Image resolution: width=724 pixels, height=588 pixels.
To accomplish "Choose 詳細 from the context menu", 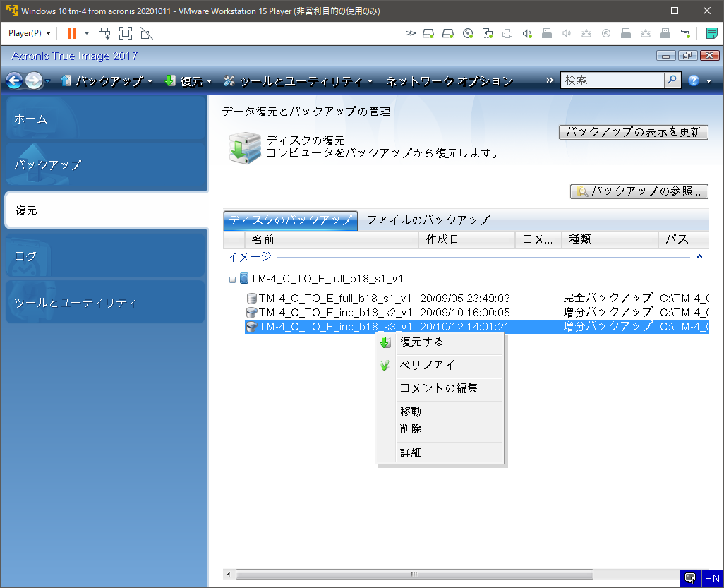I will click(440, 452).
